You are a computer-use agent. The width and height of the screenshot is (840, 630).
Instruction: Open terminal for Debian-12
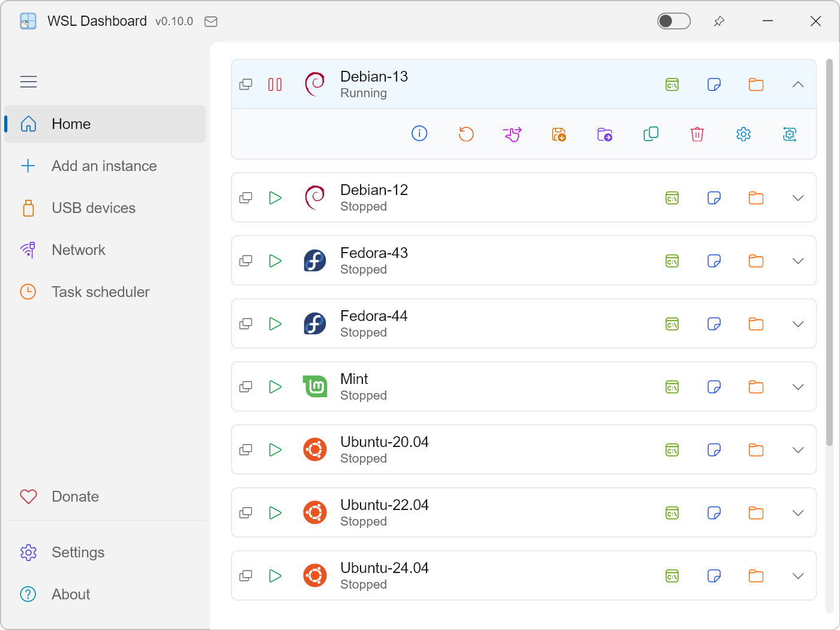pos(672,198)
